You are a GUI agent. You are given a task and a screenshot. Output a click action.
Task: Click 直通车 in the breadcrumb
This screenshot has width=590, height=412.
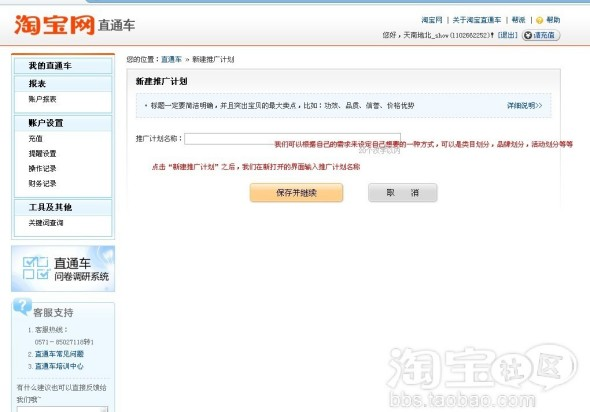point(171,59)
